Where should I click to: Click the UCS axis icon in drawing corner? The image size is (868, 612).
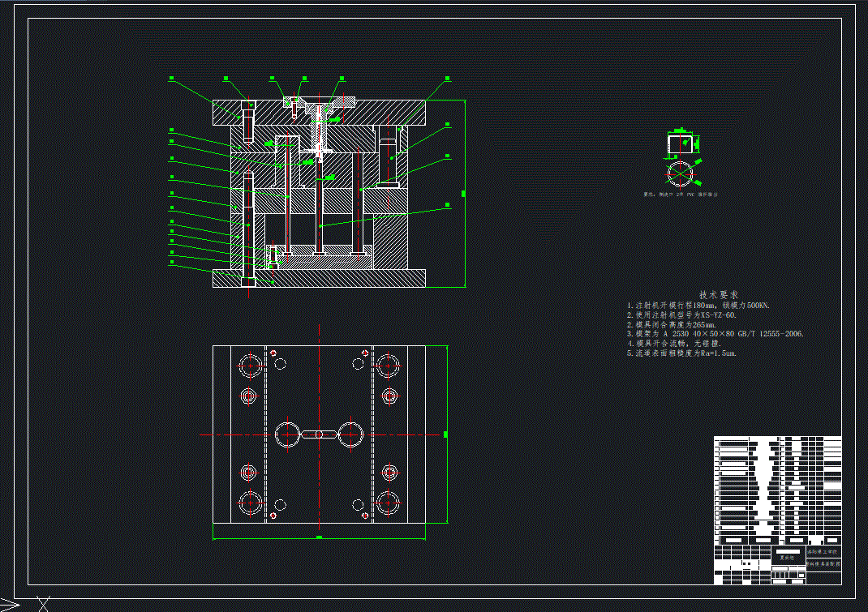click(24, 604)
